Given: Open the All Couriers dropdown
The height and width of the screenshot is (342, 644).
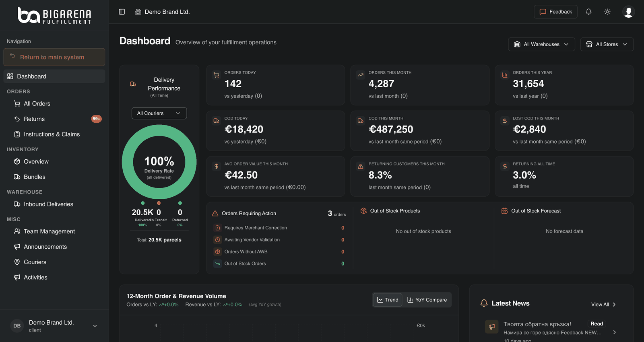Looking at the screenshot, I should 159,113.
